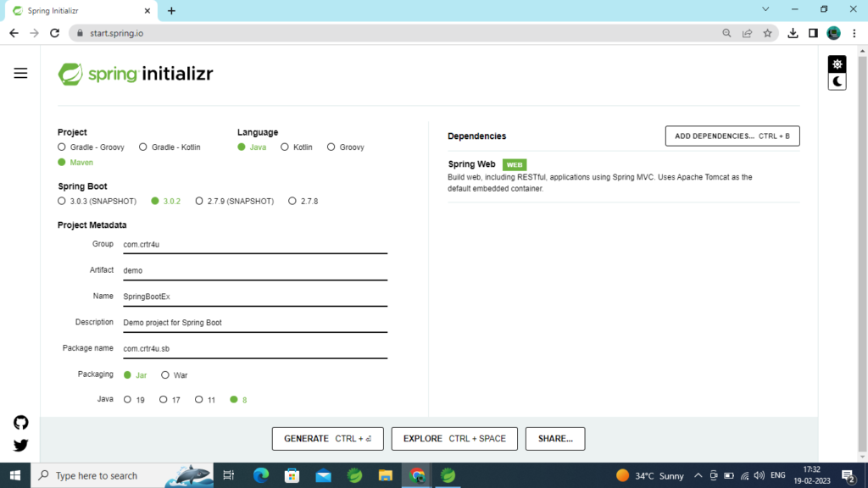Screen dimensions: 868x488
Task: Open a new browser tab
Action: coord(171,10)
